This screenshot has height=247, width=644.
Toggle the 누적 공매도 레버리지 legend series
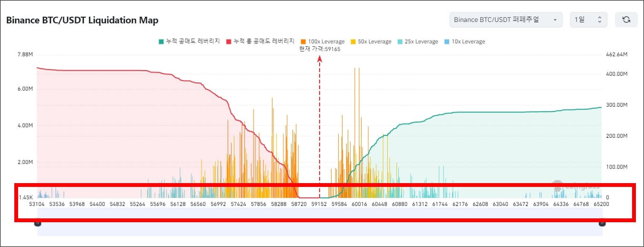tap(189, 41)
